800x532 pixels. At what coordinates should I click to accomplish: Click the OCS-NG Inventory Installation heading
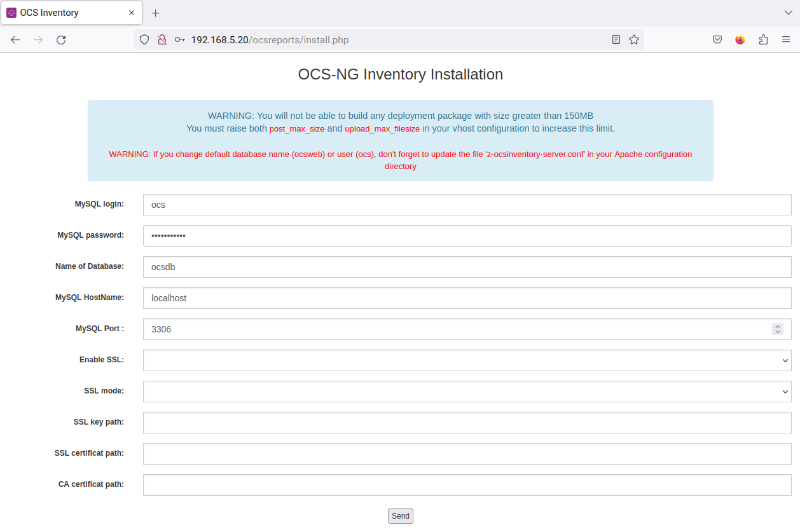point(401,74)
